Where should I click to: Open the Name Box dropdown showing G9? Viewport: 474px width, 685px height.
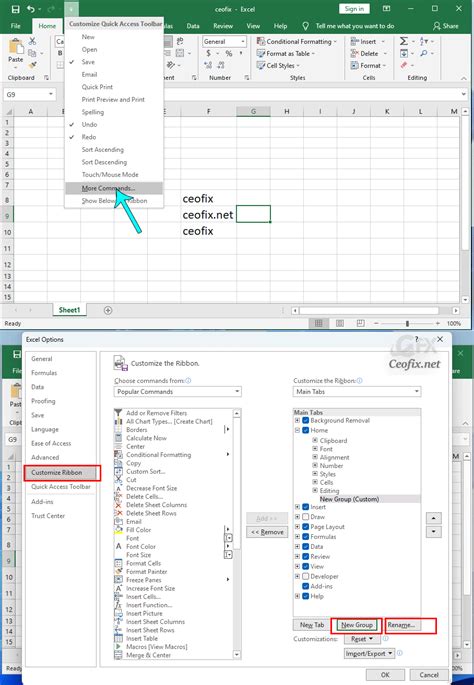(x=51, y=94)
